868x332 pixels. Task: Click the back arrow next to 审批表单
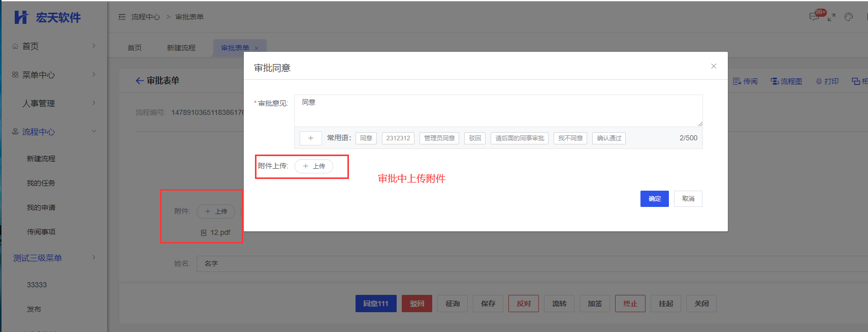(139, 81)
